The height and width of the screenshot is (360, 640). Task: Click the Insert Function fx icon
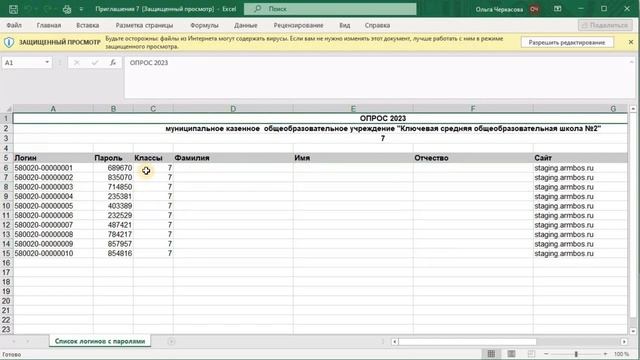click(113, 62)
